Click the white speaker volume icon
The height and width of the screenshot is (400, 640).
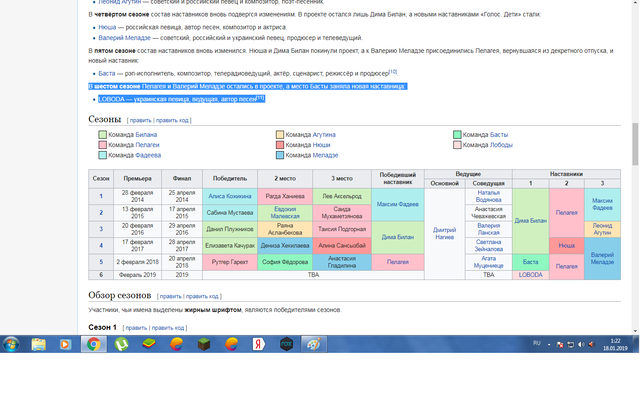pyautogui.click(x=581, y=345)
